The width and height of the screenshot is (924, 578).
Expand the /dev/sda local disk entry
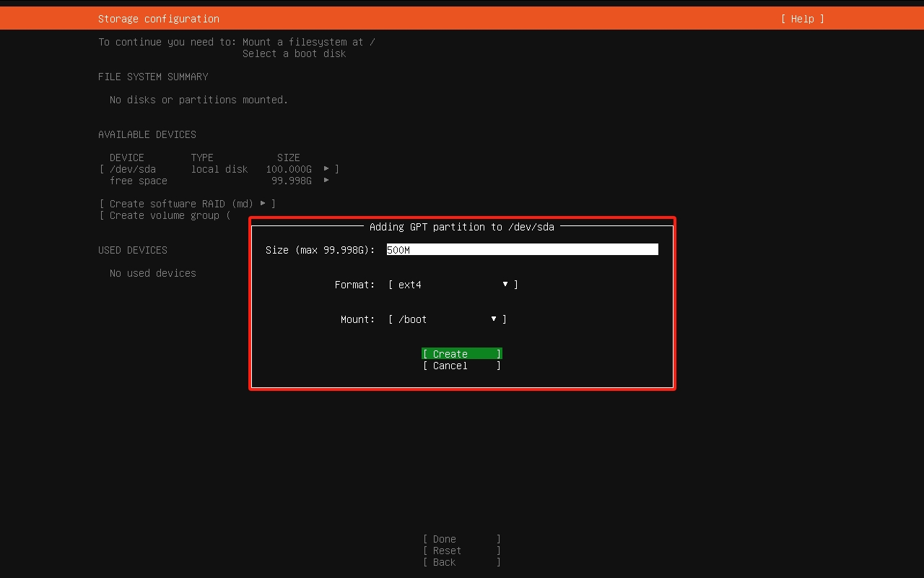click(219, 169)
